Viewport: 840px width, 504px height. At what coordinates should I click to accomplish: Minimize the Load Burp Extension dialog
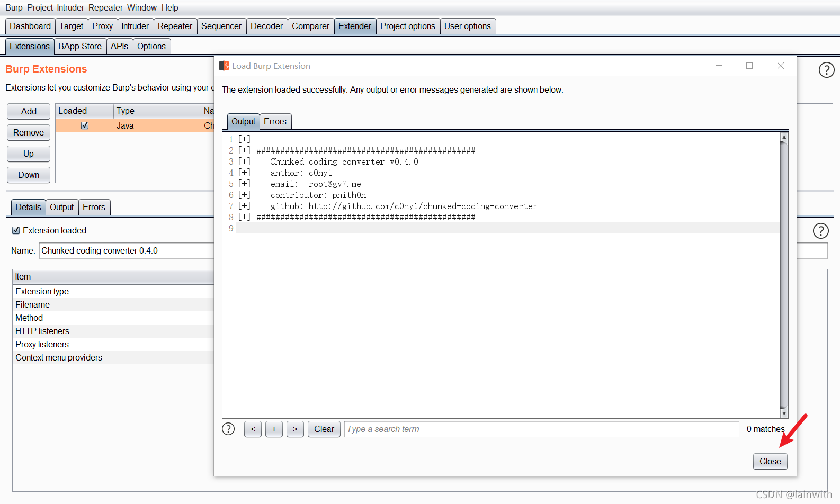pos(719,66)
